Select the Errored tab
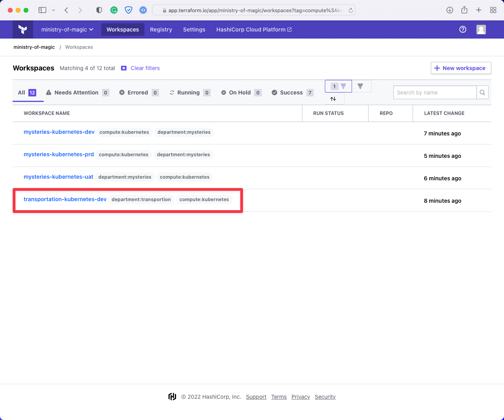504x420 pixels. click(x=139, y=93)
